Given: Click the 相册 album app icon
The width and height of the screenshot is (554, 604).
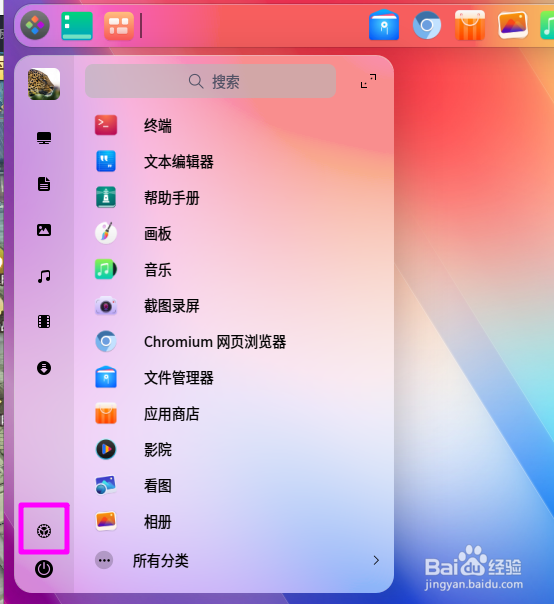Looking at the screenshot, I should pos(106,521).
